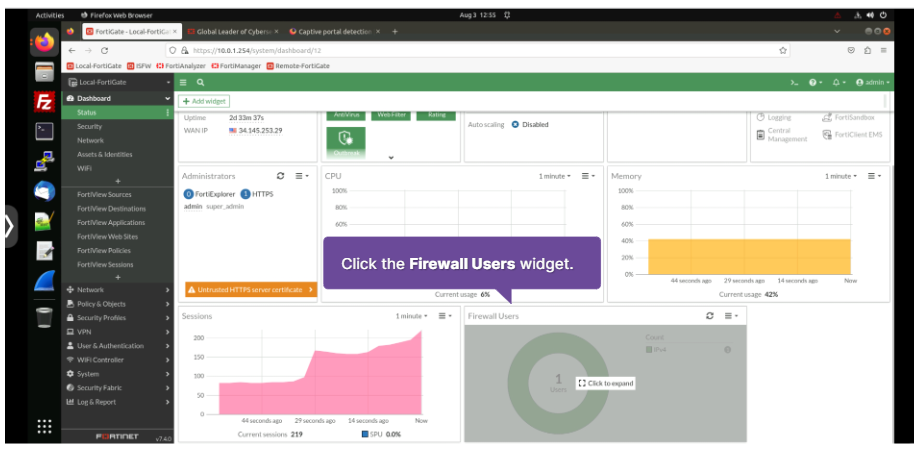Click Untrusted HTTPS server certificate warning

[x=251, y=290]
